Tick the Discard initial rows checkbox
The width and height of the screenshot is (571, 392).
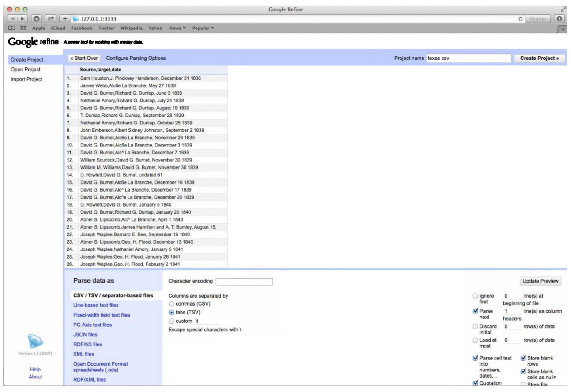pos(475,326)
